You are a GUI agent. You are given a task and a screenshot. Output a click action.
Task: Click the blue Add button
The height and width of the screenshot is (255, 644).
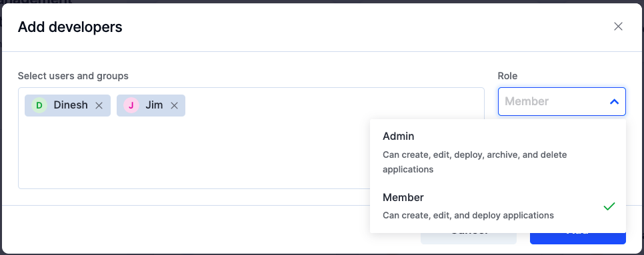click(578, 238)
